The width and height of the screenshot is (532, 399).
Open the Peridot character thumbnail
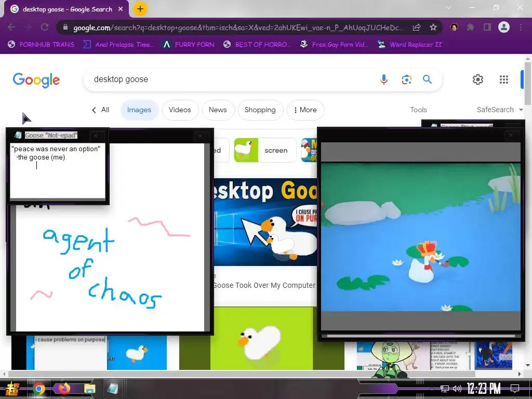point(390,360)
